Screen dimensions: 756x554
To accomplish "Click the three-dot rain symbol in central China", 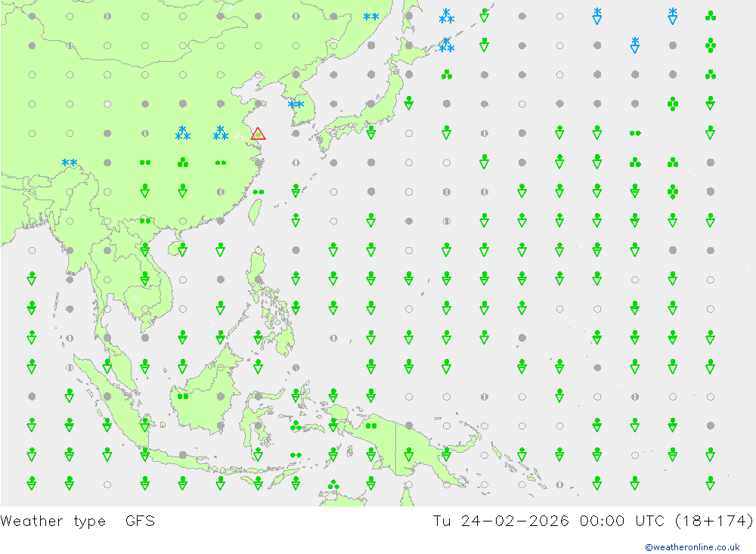I will [183, 162].
